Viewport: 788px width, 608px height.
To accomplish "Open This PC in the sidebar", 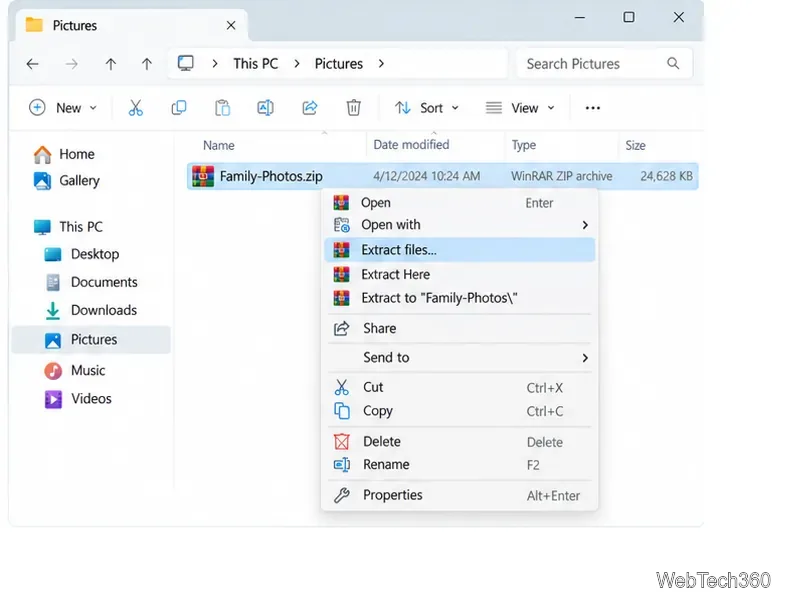I will point(81,227).
